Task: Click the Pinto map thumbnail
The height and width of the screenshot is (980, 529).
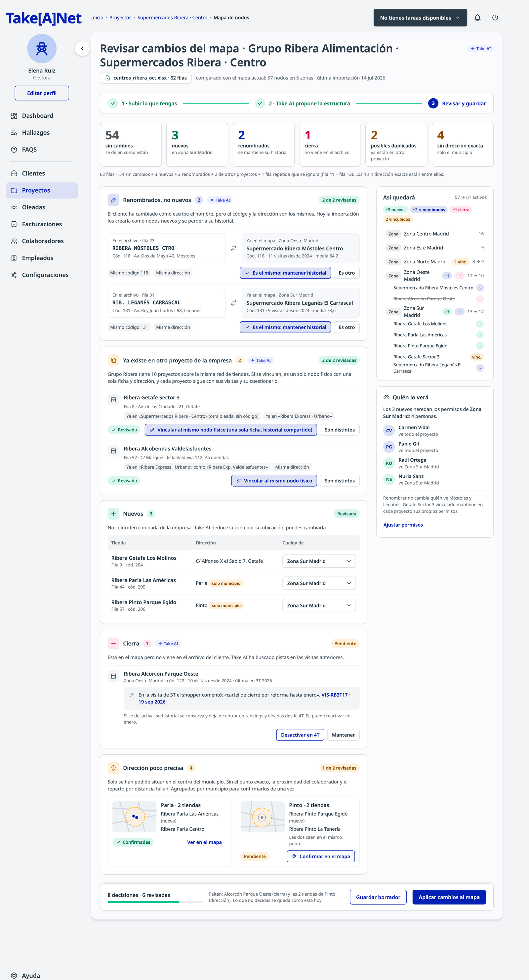Action: pos(263,817)
